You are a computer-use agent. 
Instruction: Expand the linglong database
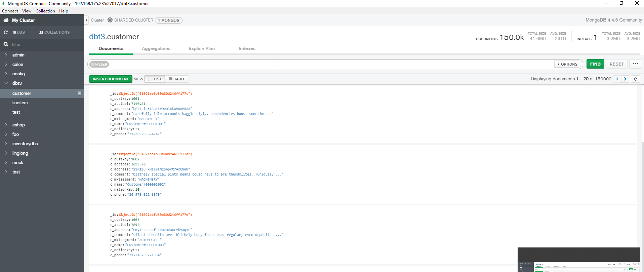6,153
